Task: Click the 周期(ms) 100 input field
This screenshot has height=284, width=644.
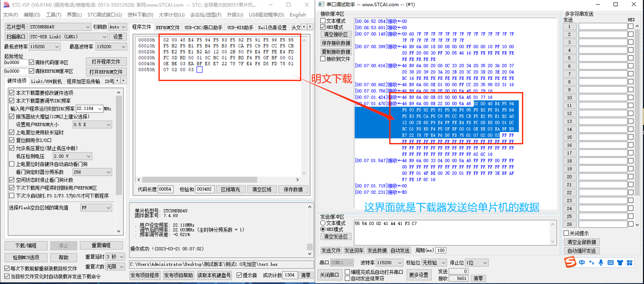Action: pyautogui.click(x=441, y=250)
